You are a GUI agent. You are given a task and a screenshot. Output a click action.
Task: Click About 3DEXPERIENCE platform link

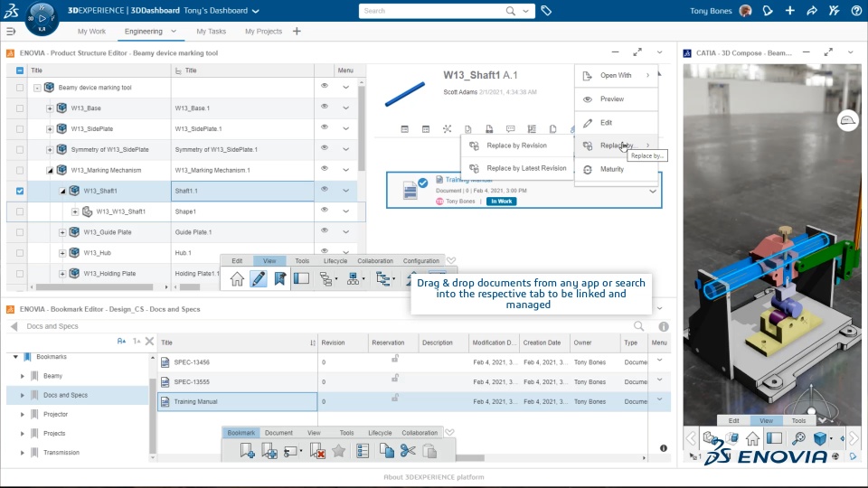tap(434, 477)
